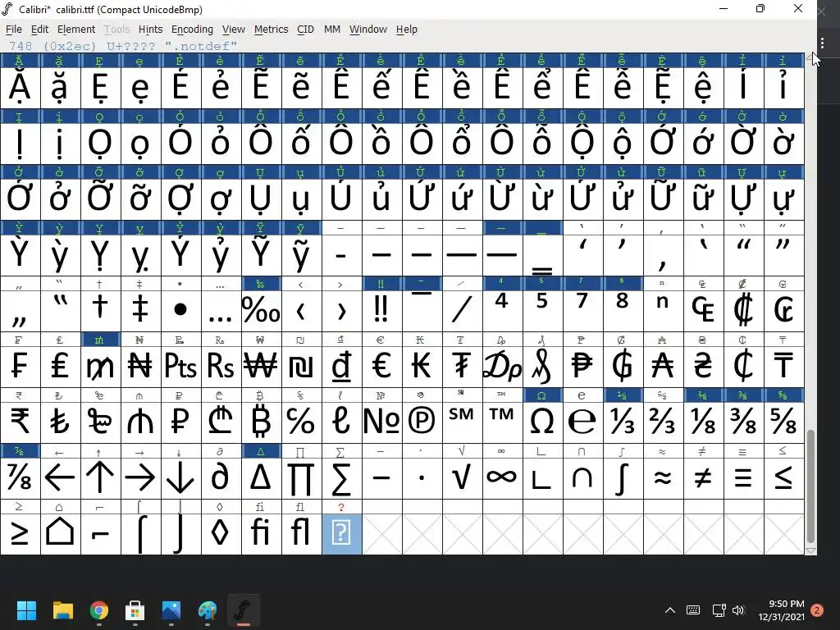Open the Microsoft Store taskbar icon
This screenshot has height=630, width=840.
[135, 610]
